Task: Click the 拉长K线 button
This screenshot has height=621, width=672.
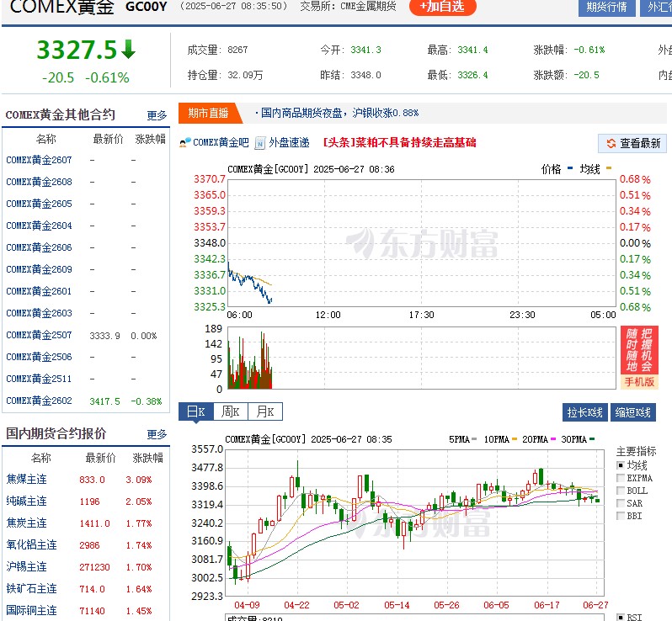Action: tap(584, 412)
